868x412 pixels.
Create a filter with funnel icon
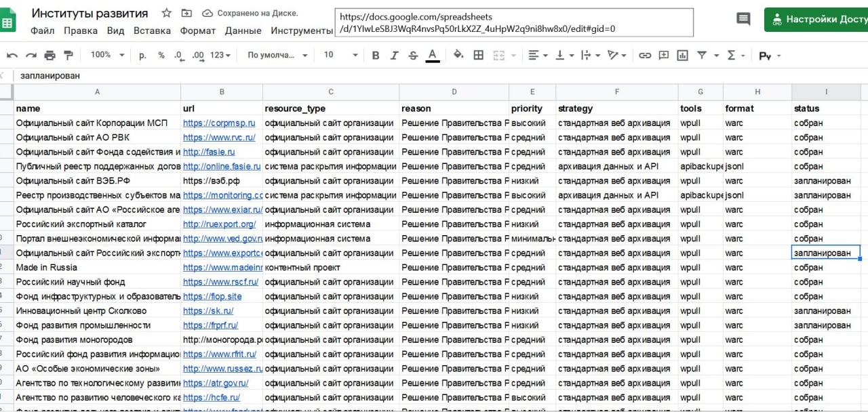pos(702,55)
